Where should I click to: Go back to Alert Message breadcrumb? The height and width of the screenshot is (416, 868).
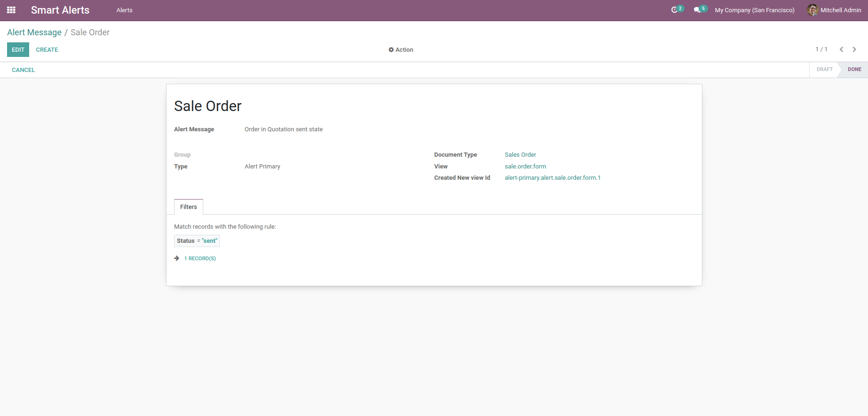click(34, 32)
